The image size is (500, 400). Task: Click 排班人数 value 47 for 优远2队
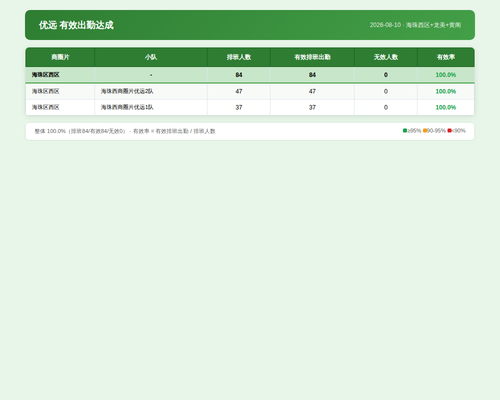(239, 91)
